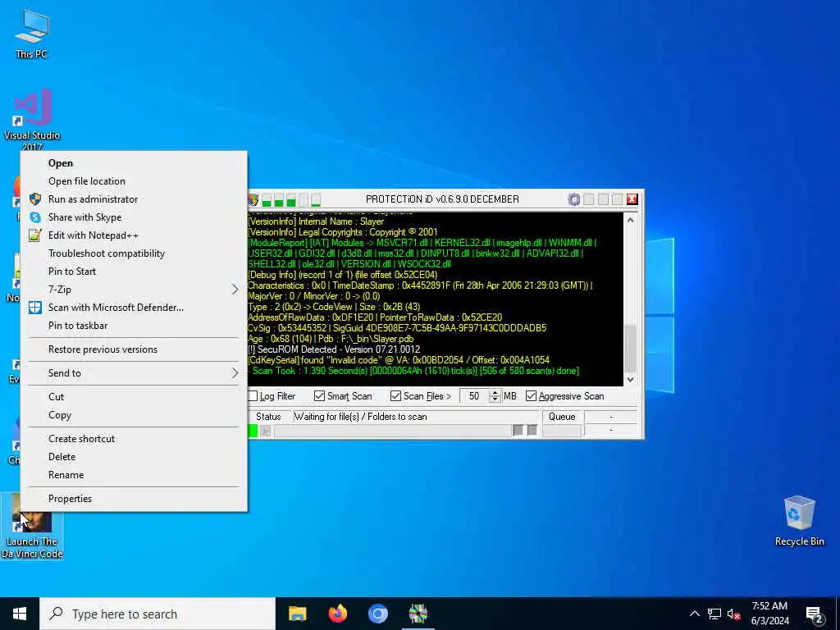Toggle the Scan Files checkbox

click(x=395, y=396)
